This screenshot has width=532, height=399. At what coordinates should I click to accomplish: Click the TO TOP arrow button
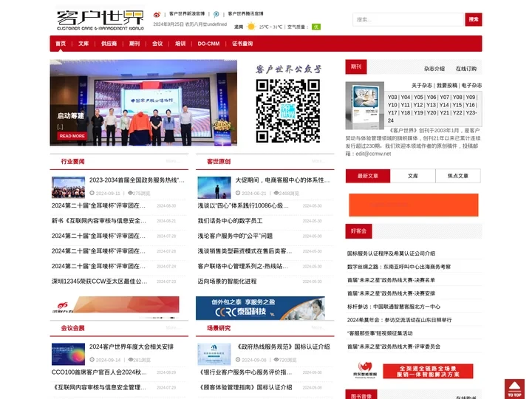pos(514,389)
